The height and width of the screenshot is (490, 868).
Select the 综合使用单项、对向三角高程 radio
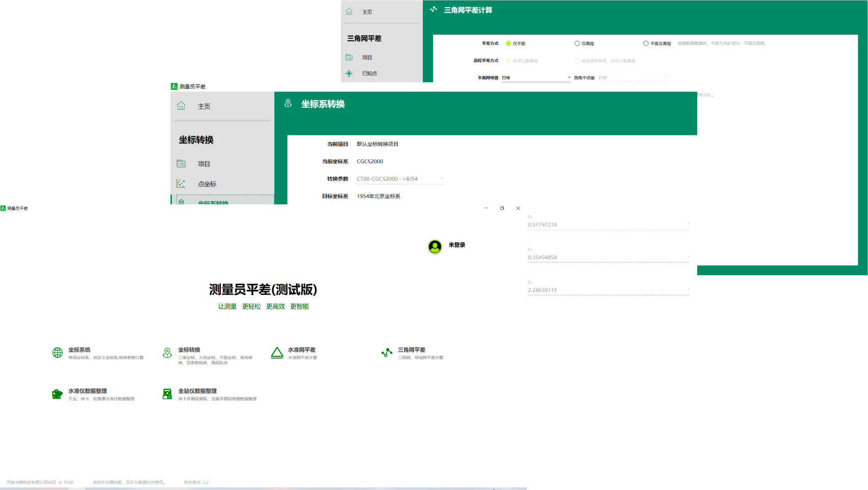click(x=577, y=61)
